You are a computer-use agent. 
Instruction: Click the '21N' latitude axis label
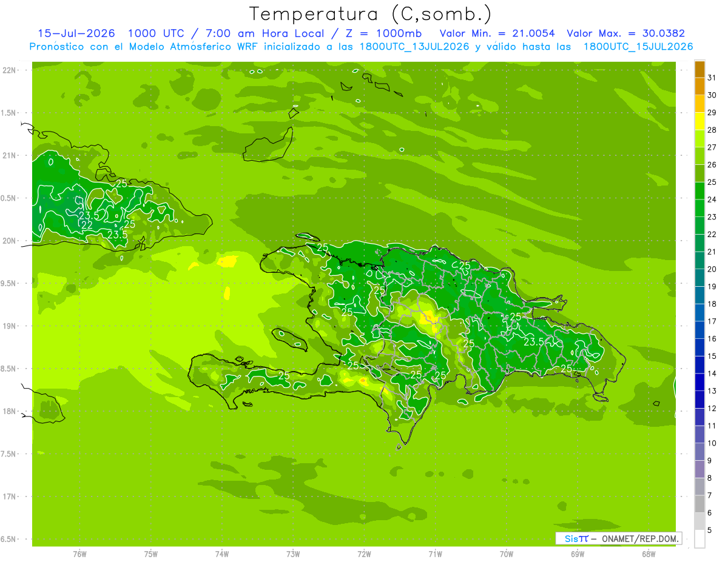point(9,155)
